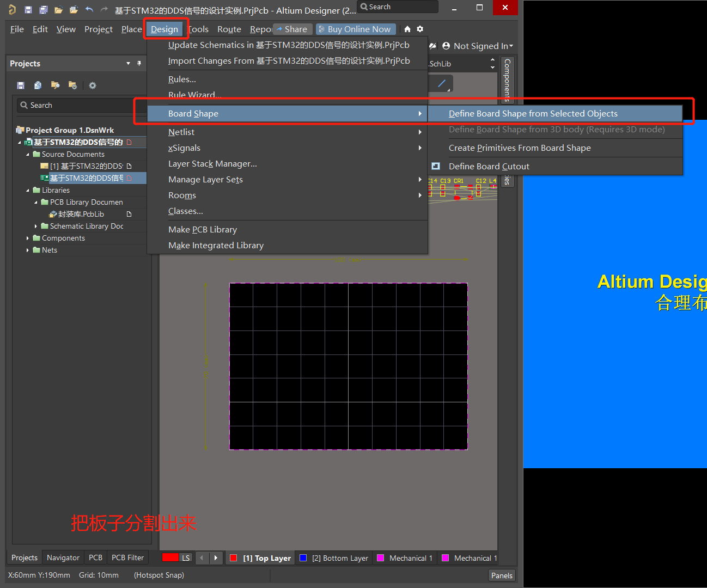Click the Save All icon in the title bar
Image resolution: width=707 pixels, height=588 pixels.
coord(44,9)
